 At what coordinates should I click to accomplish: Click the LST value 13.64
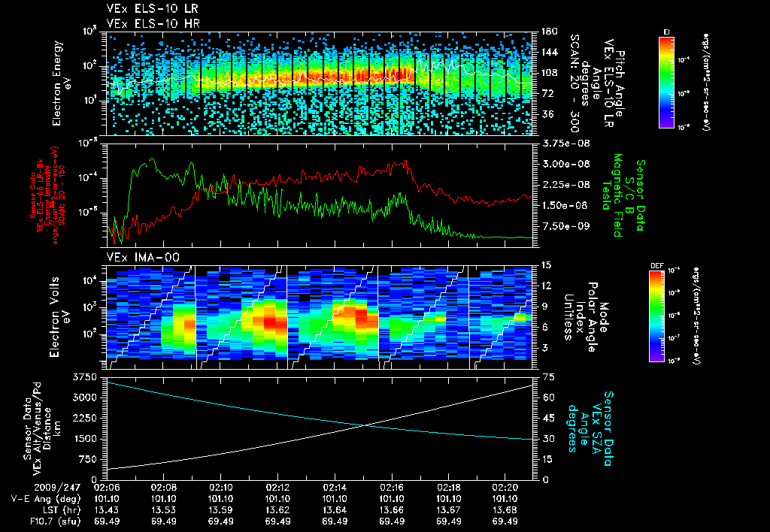pos(335,510)
